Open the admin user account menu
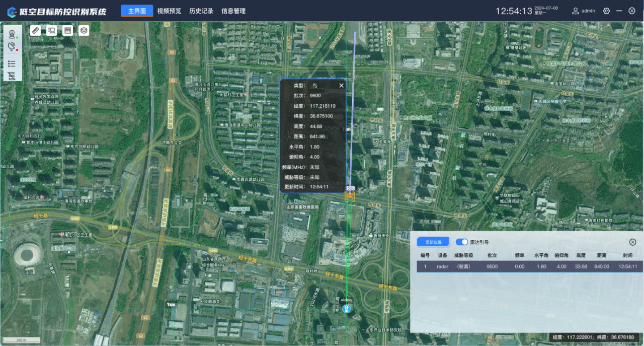Viewport: 644px width, 346px height. [584, 11]
